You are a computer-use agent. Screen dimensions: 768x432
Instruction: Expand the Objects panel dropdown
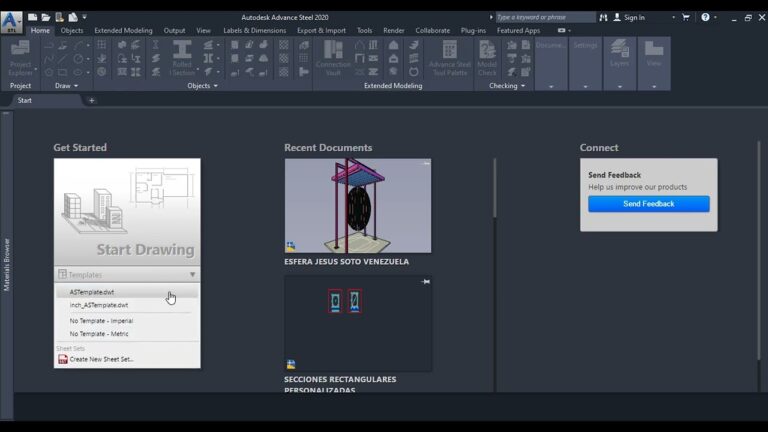click(216, 86)
